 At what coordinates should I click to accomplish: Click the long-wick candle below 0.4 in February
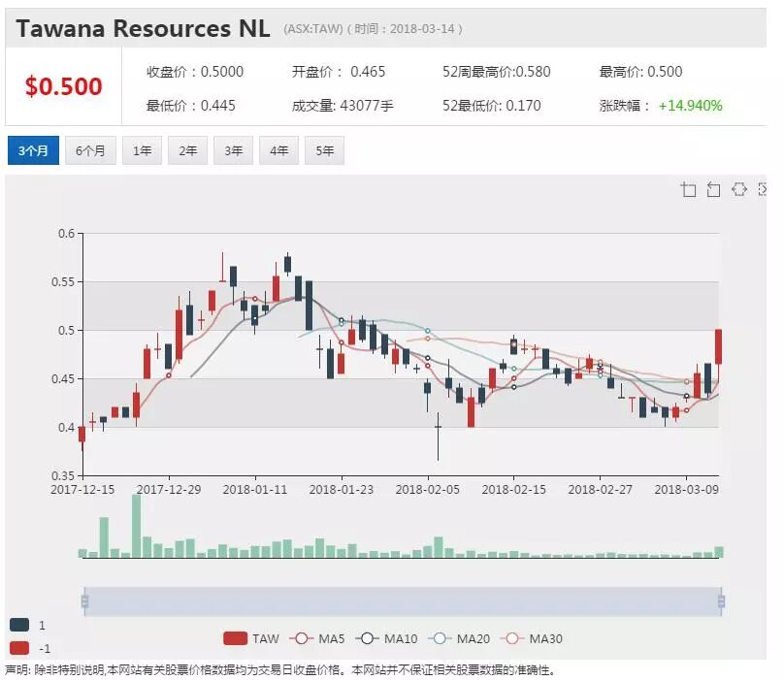click(x=438, y=436)
